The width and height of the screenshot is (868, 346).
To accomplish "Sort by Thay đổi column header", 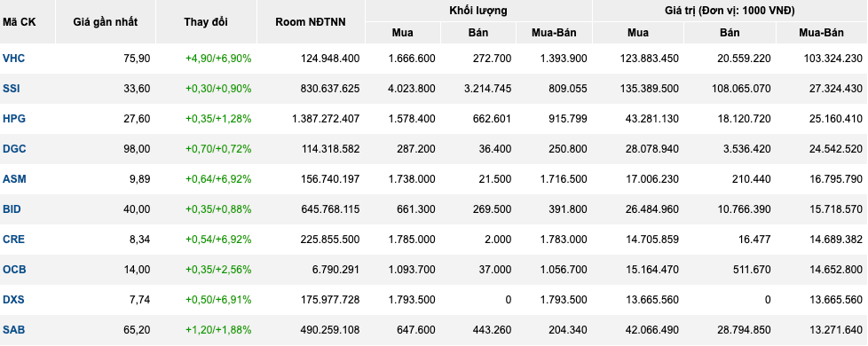I will coord(206,22).
